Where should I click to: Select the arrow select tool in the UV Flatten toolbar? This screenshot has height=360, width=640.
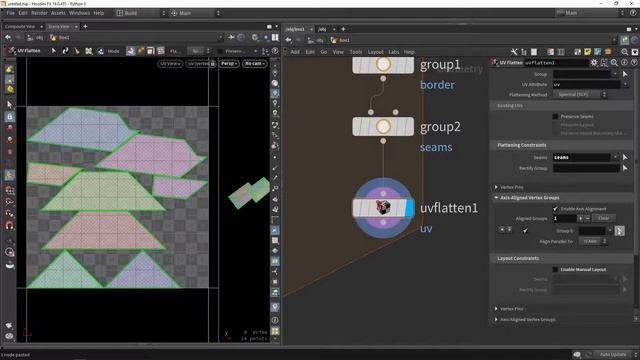click(53, 51)
